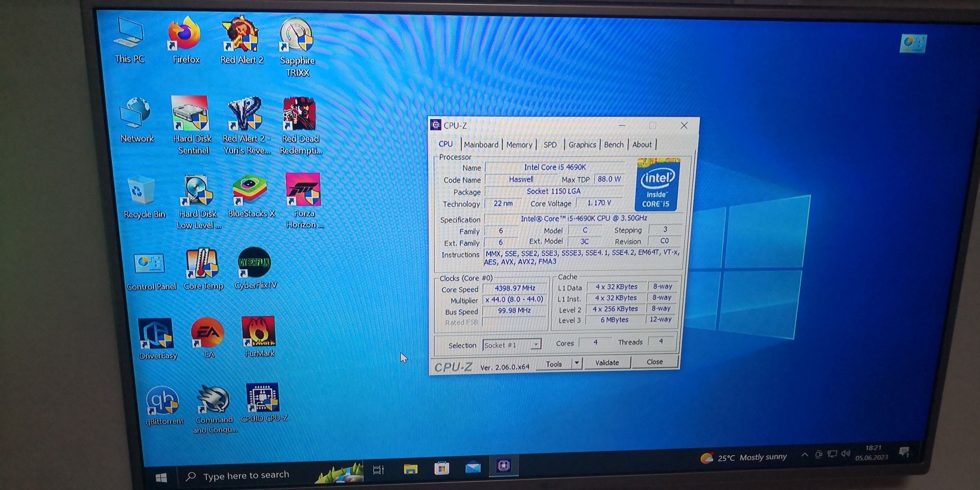Click the Close button in CPU-Z
This screenshot has width=980, height=490.
(654, 362)
